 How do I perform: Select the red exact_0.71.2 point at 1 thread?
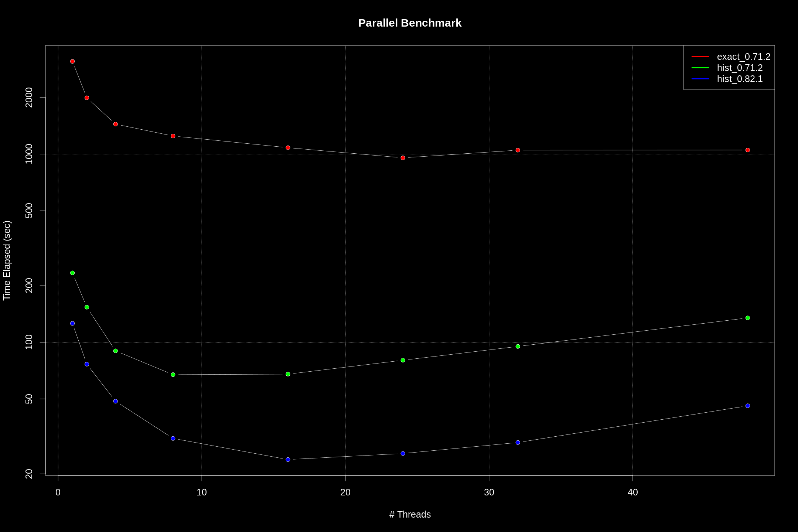tap(72, 61)
